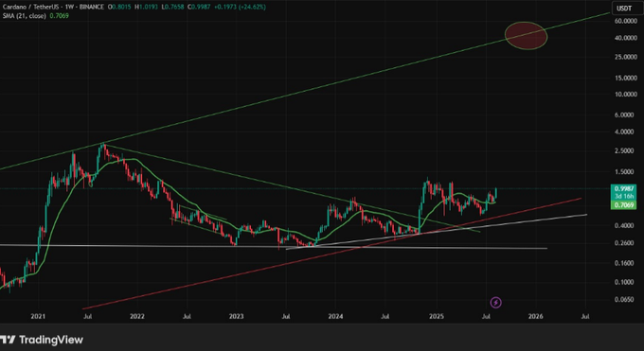Click the 2021 label on time axis
Image resolution: width=644 pixels, height=351 pixels.
click(x=38, y=317)
